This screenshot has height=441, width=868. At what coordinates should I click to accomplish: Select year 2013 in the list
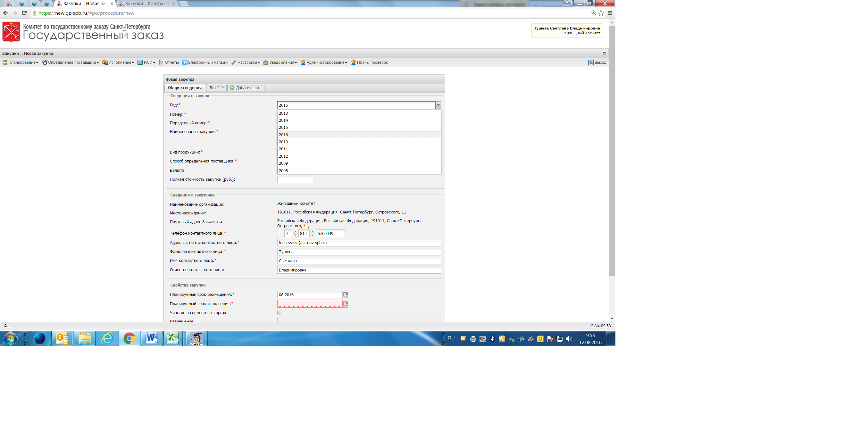[x=359, y=113]
